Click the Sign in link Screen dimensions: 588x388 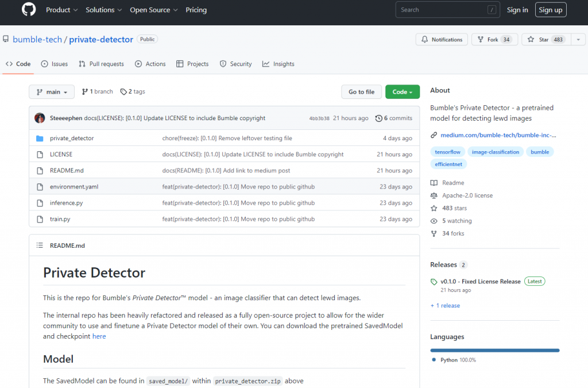coord(517,10)
